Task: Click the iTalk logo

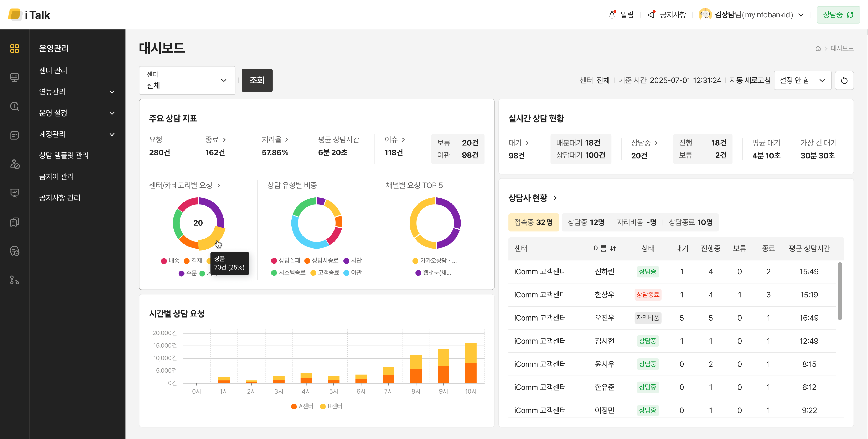Action: 29,14
